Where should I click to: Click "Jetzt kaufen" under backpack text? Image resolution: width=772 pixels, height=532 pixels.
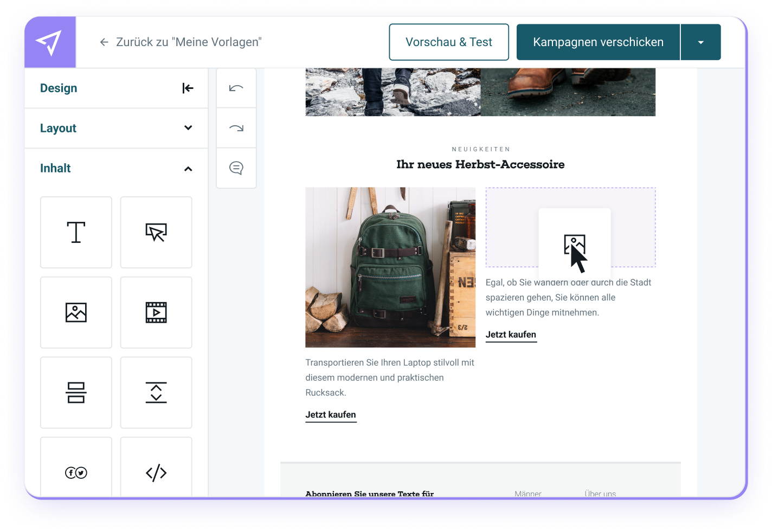[331, 415]
